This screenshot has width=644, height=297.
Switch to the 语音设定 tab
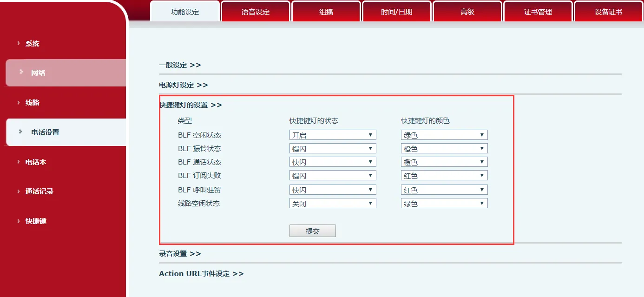coord(256,12)
